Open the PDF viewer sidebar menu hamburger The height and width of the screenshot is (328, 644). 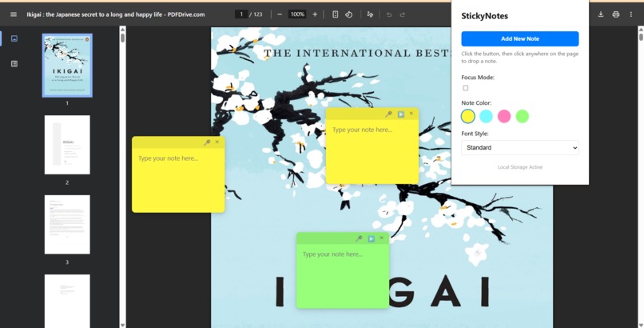click(14, 14)
